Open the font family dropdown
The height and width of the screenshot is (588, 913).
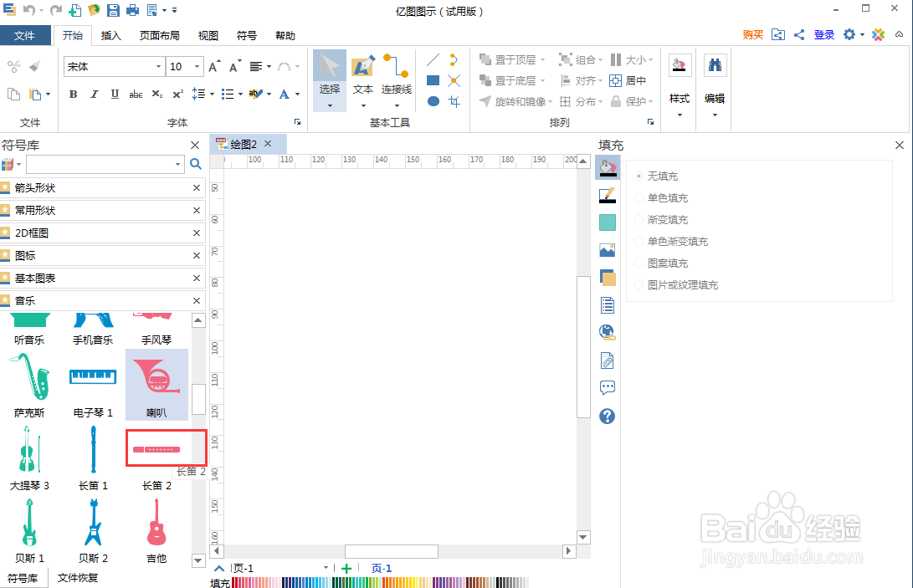tap(158, 66)
